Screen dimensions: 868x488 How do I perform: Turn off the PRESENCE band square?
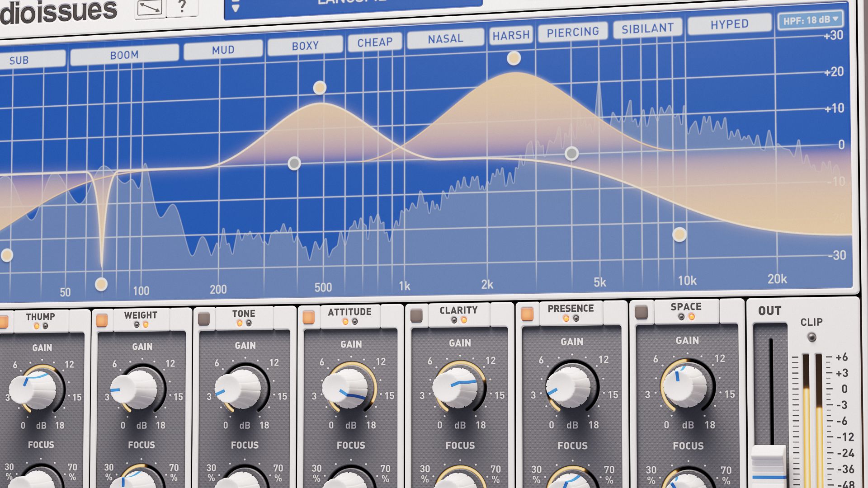pyautogui.click(x=527, y=314)
